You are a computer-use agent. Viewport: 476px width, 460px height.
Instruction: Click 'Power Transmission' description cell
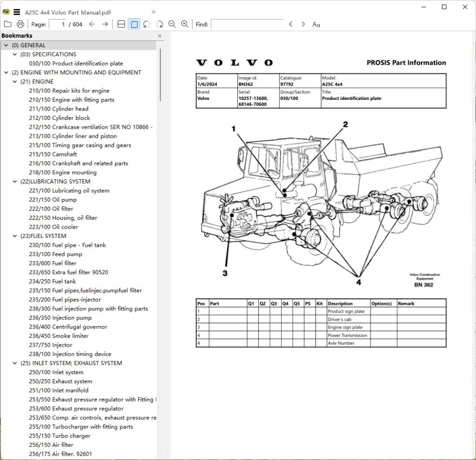pyautogui.click(x=349, y=335)
